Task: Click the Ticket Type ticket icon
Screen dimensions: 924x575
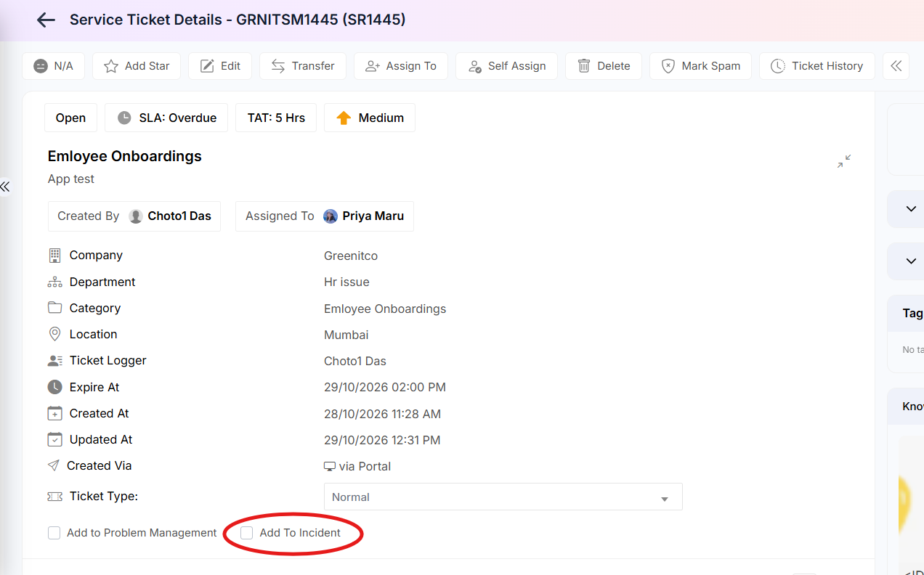Action: click(x=54, y=497)
